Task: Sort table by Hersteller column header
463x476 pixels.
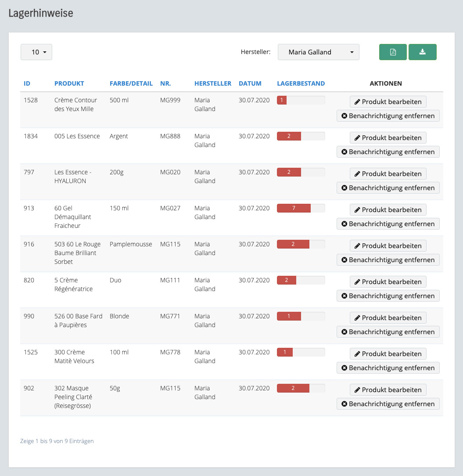Action: tap(212, 83)
